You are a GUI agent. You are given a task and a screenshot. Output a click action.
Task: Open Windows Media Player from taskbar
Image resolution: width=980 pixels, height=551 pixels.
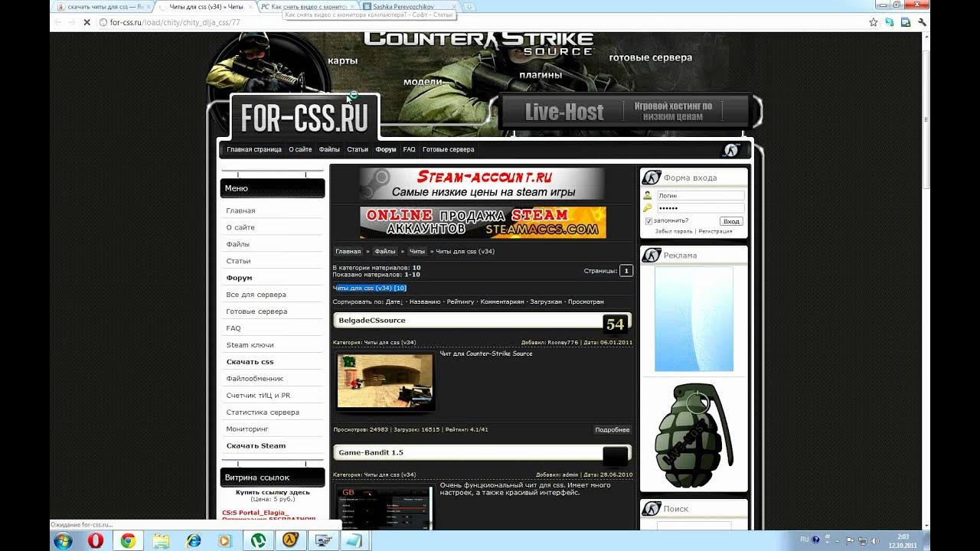click(x=225, y=540)
